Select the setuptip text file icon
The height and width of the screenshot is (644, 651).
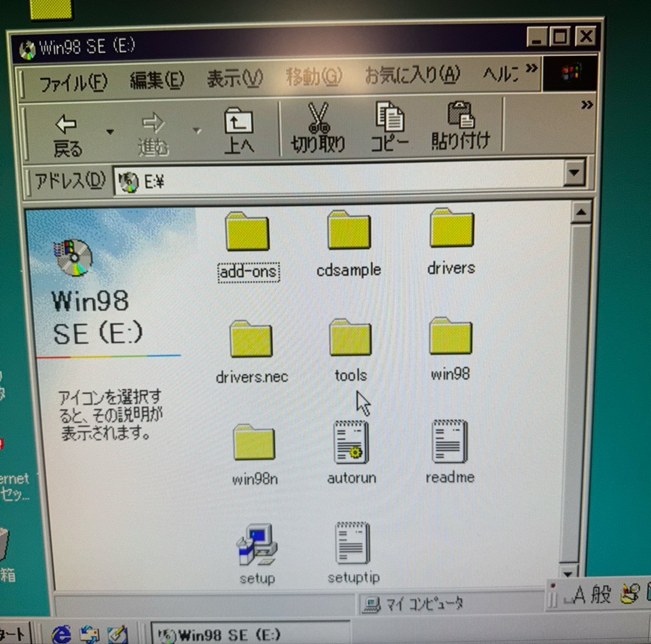pos(352,543)
